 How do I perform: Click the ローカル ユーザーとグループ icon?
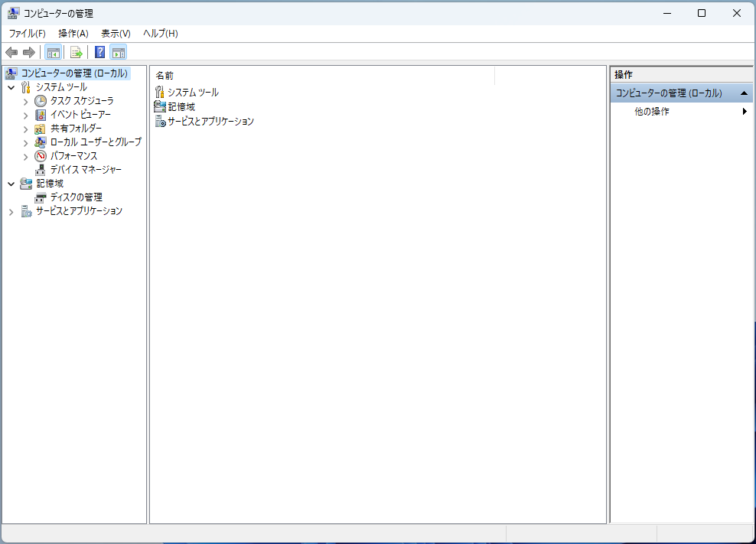pyautogui.click(x=41, y=142)
